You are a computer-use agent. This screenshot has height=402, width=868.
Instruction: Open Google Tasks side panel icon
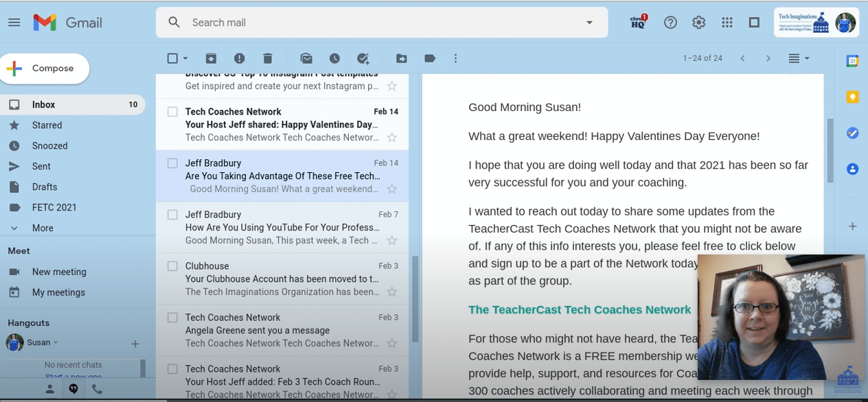pyautogui.click(x=852, y=133)
